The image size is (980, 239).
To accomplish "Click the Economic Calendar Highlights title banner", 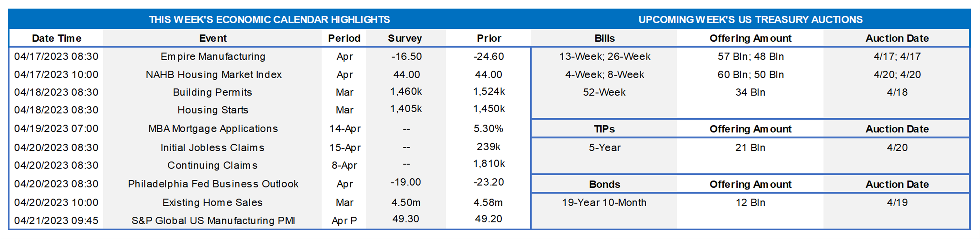I will pos(269,20).
